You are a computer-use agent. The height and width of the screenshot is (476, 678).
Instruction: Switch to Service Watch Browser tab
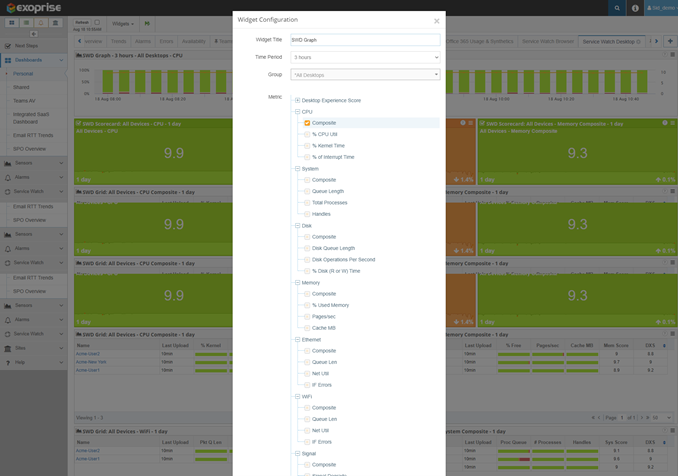[x=548, y=42]
